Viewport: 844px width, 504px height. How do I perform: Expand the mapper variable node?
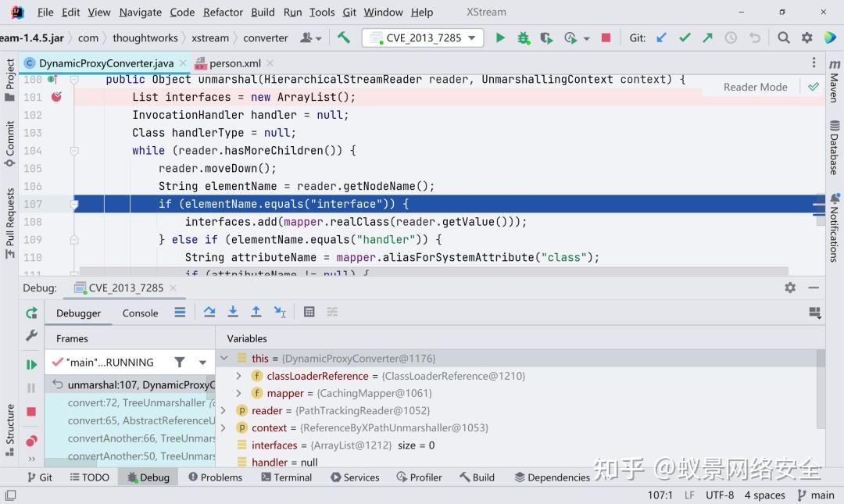click(238, 393)
